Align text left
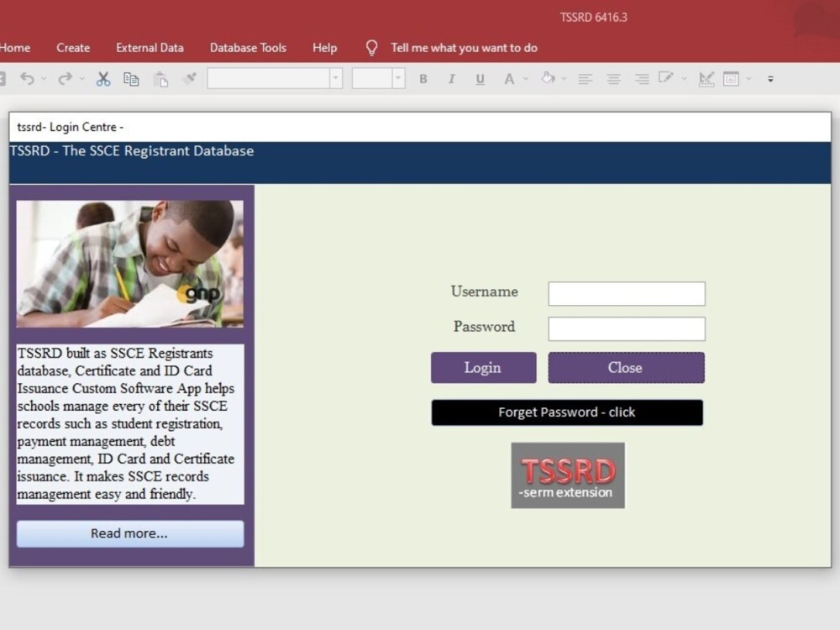840x630 pixels. pos(585,79)
